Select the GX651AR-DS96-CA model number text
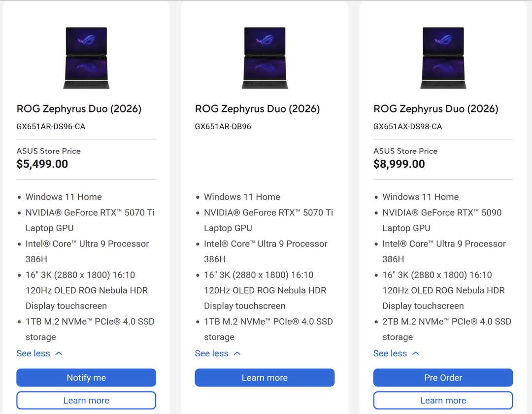 click(51, 127)
